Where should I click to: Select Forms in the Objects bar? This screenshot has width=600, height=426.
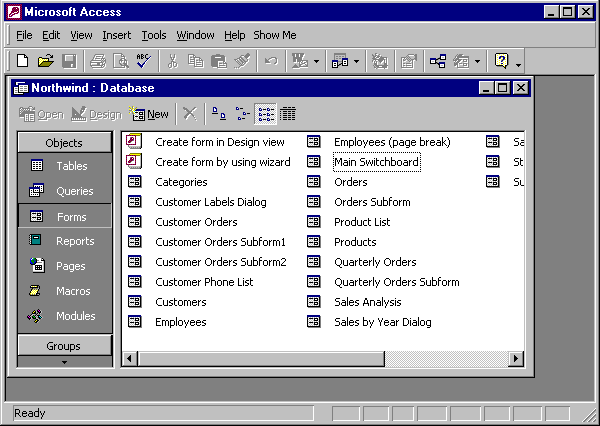[x=64, y=217]
